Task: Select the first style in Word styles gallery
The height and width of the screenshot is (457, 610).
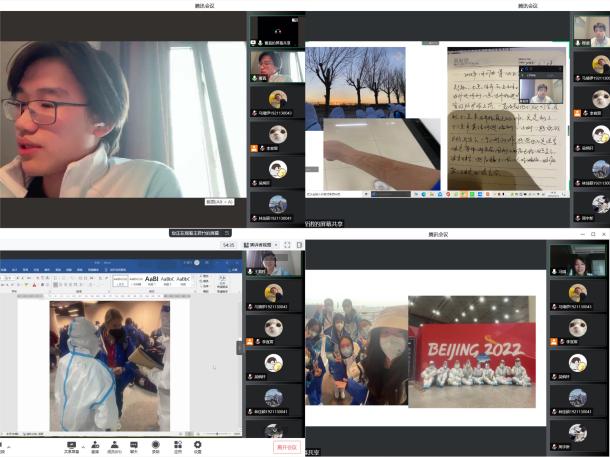Action: click(x=120, y=281)
